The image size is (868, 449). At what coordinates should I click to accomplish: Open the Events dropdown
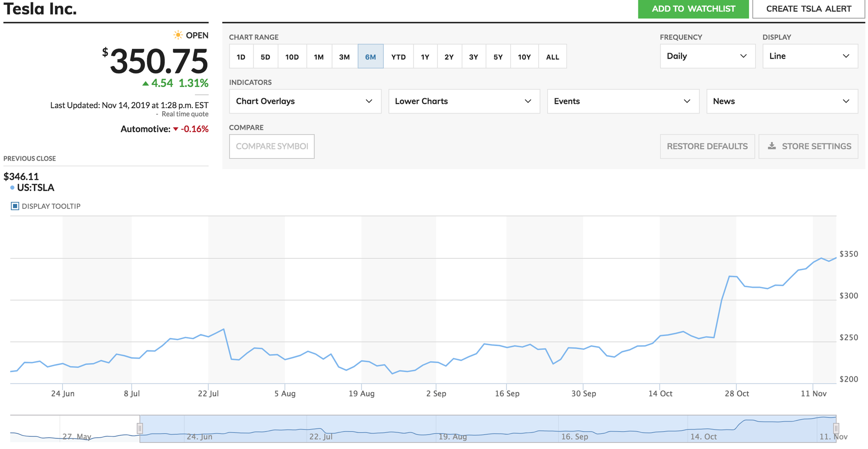[x=623, y=101]
